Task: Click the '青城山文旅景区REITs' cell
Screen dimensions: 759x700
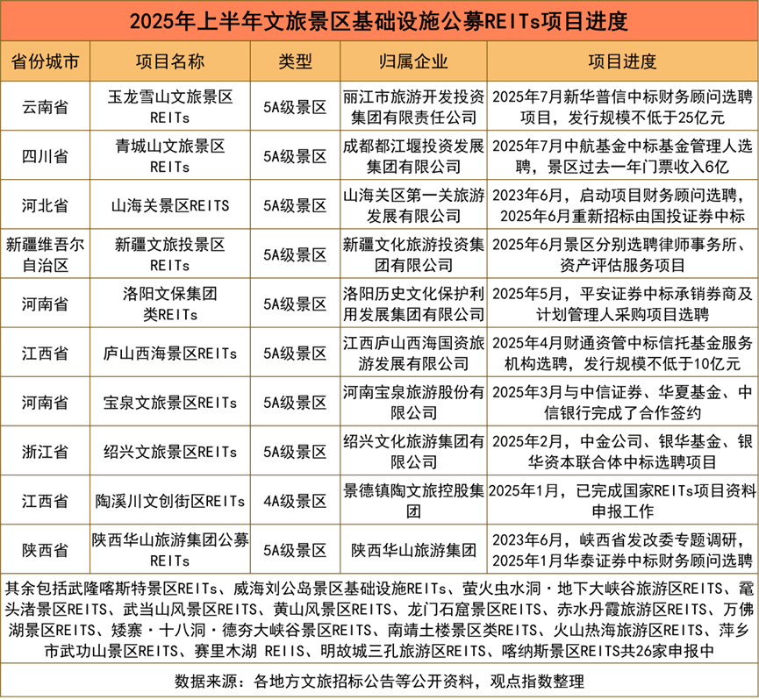Action: pyautogui.click(x=170, y=156)
